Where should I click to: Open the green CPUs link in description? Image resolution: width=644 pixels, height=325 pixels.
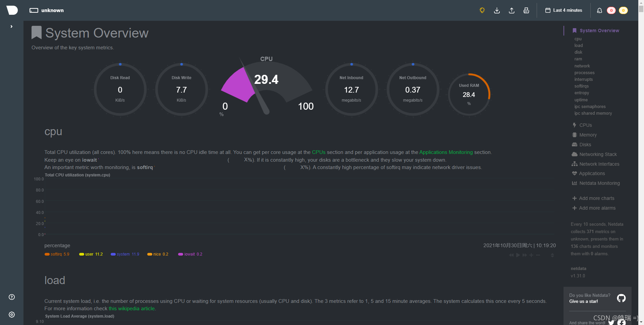(x=319, y=152)
